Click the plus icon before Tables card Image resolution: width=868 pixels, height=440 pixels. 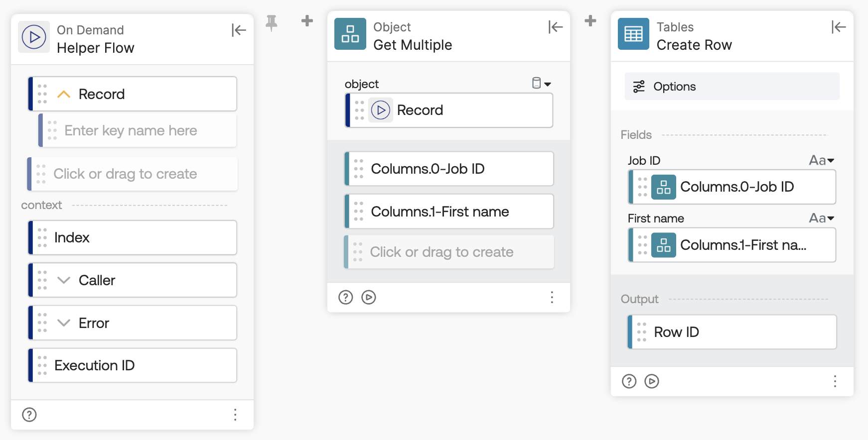(590, 21)
